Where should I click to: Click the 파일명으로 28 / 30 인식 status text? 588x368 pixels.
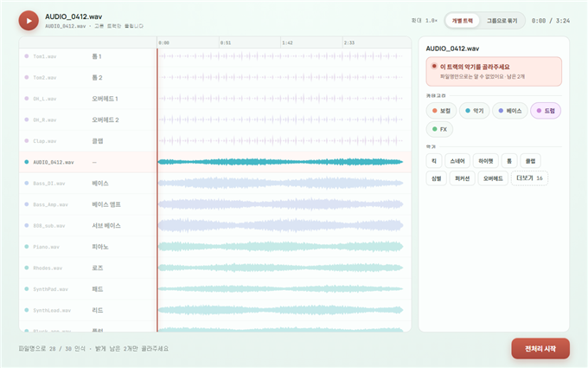pyautogui.click(x=52, y=349)
